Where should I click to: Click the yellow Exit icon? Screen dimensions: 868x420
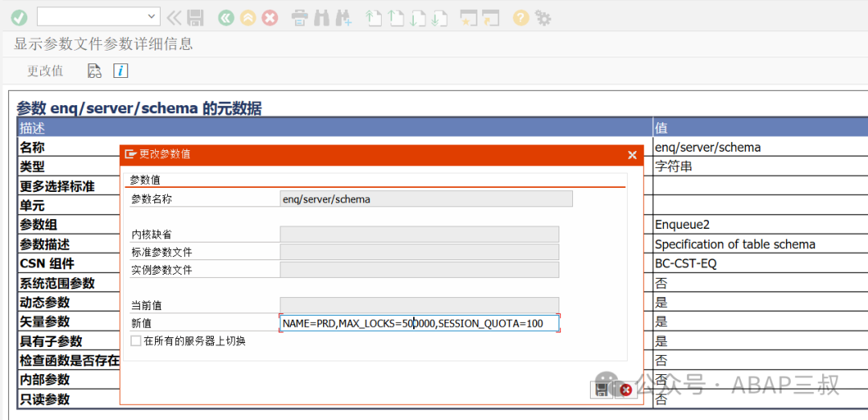248,18
